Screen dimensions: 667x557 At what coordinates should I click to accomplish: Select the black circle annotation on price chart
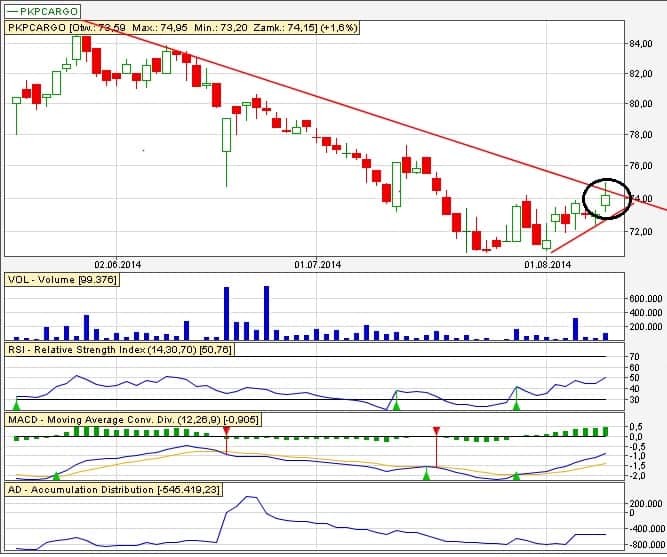606,198
